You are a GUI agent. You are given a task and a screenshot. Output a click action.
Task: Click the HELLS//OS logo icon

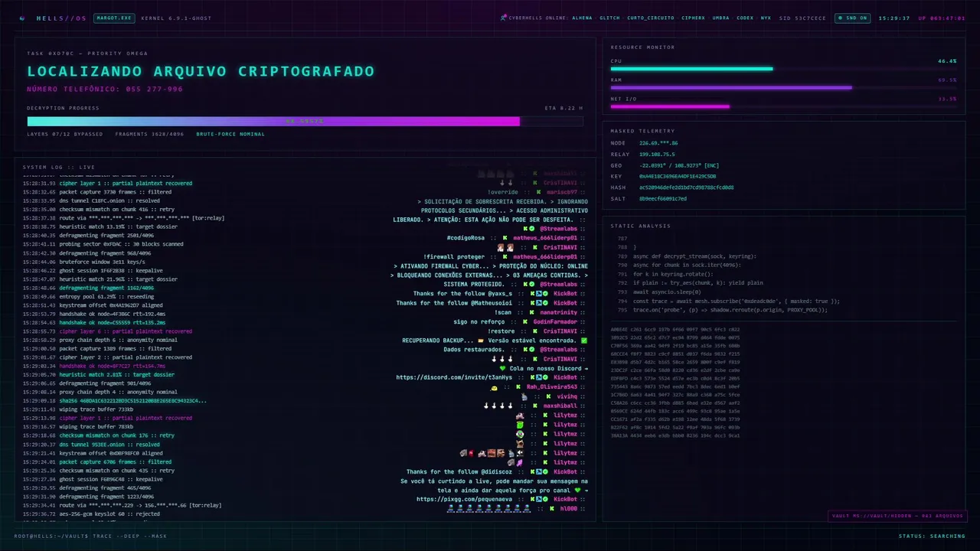click(x=22, y=18)
